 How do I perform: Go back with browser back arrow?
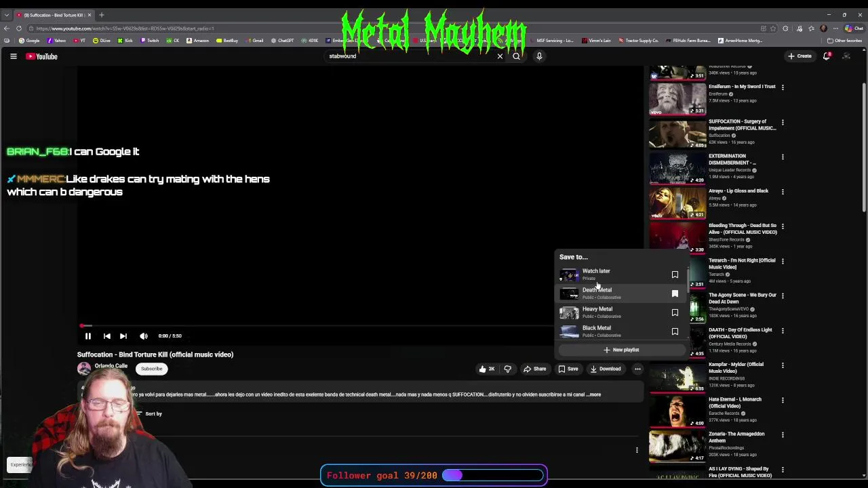coord(7,28)
